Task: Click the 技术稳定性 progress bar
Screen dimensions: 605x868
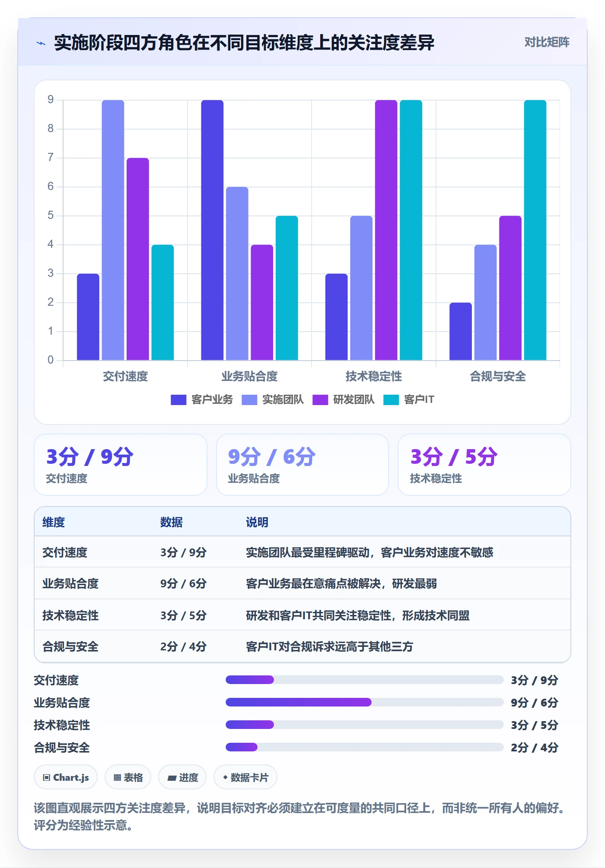Action: pos(364,725)
